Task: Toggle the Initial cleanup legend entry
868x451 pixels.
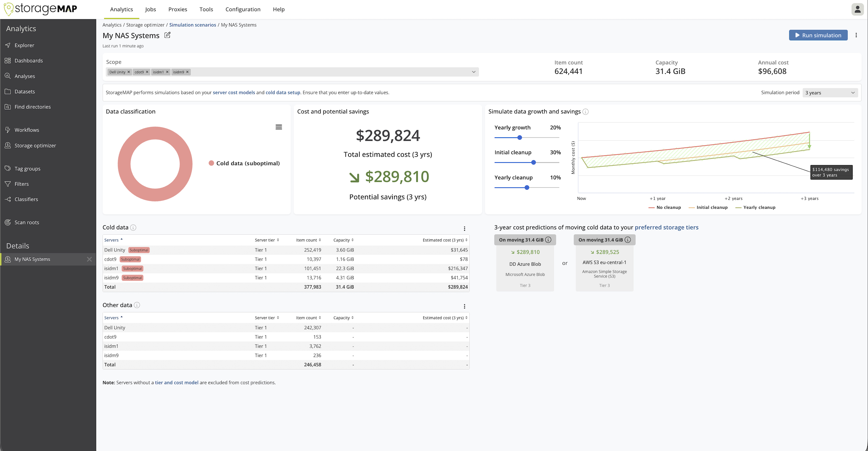Action: (708, 207)
